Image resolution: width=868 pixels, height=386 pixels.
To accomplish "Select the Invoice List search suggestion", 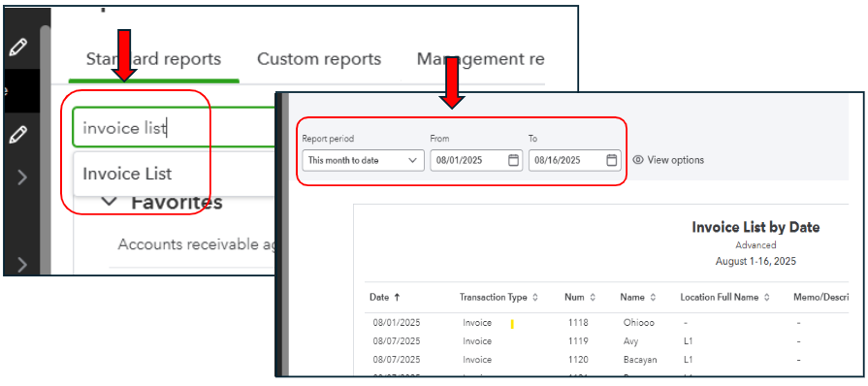I will pos(127,174).
